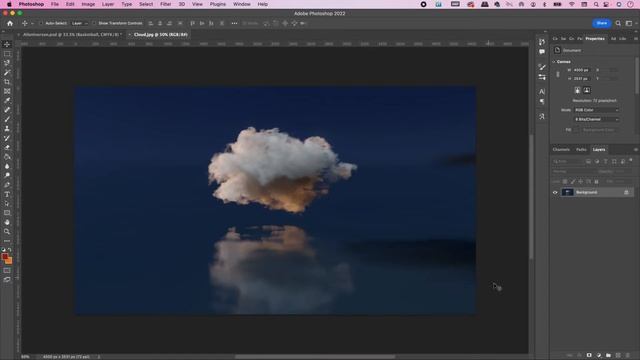Enable the Auto-Select checkbox

(41, 23)
